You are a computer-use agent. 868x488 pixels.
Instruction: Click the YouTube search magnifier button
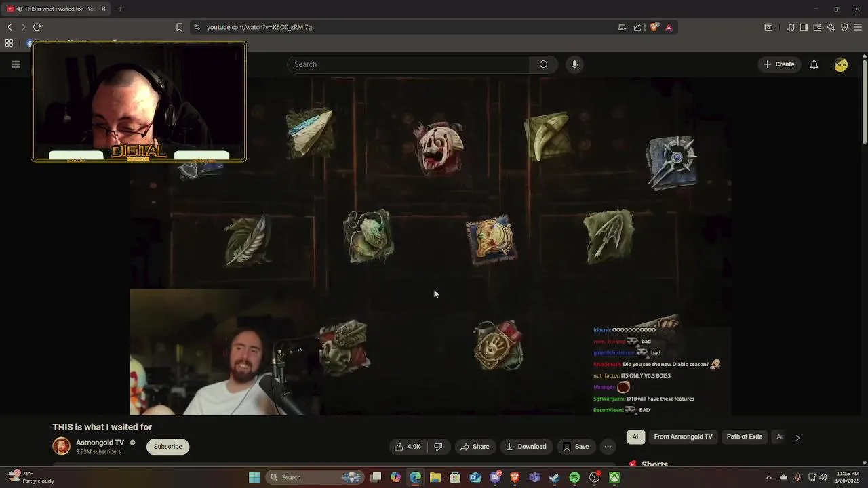[x=544, y=64]
